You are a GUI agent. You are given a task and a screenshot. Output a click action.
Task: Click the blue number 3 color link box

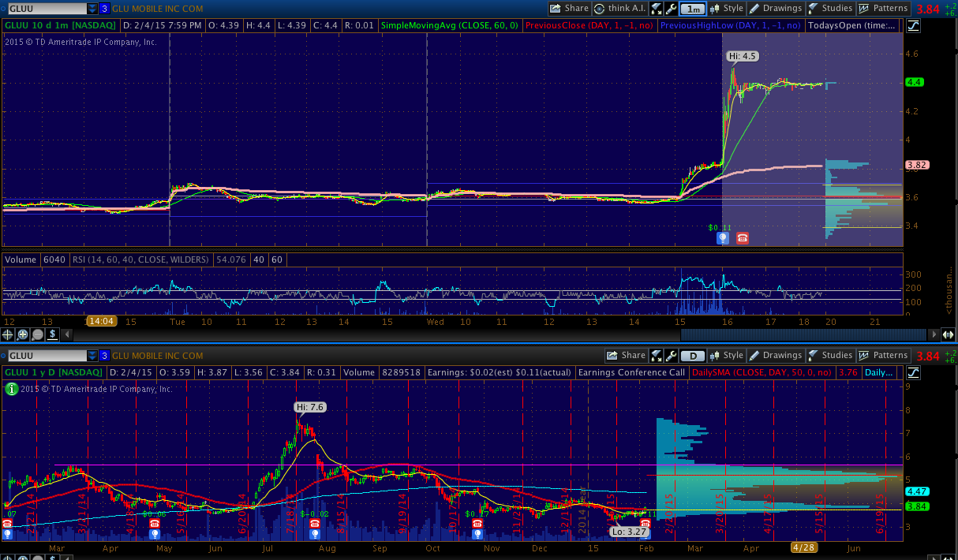[x=104, y=9]
